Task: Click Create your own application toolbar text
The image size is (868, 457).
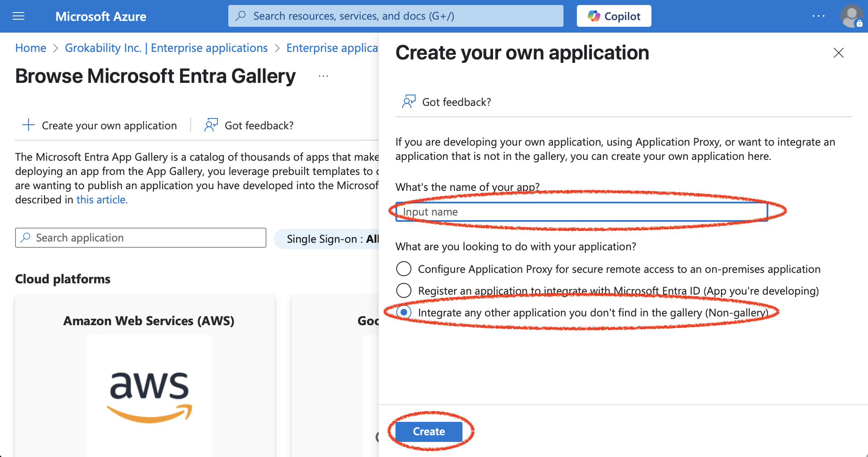Action: click(x=109, y=126)
